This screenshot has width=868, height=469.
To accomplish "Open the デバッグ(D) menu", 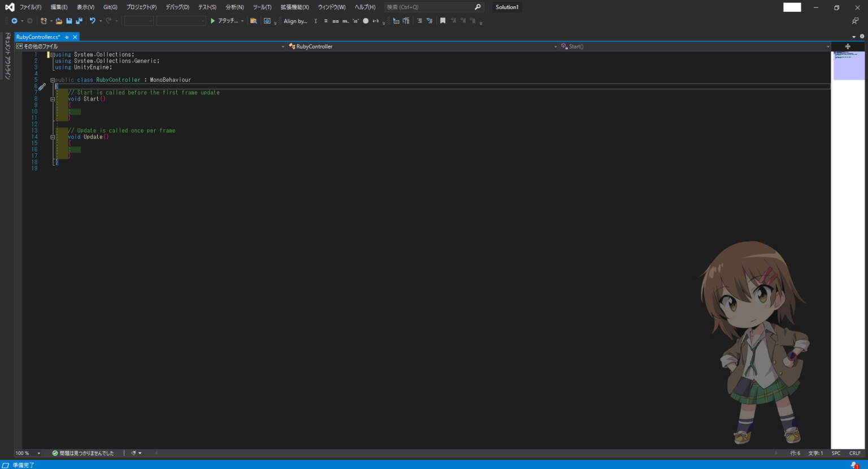I will point(177,7).
